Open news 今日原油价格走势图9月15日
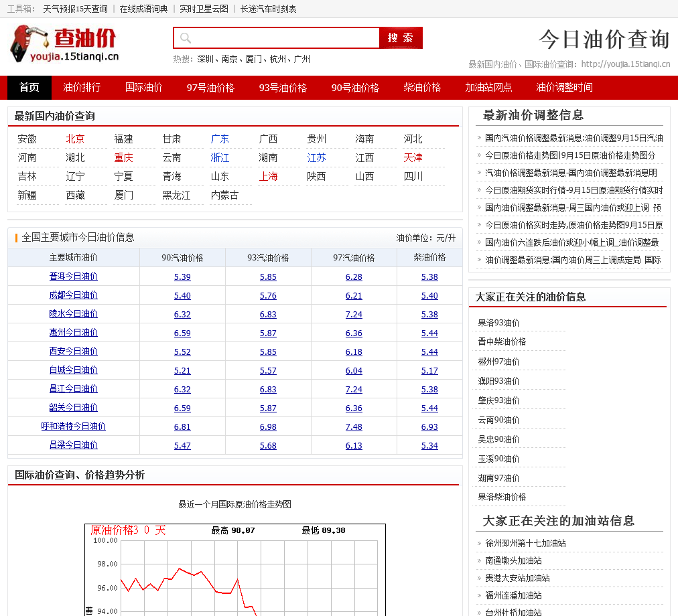The width and height of the screenshot is (678, 616). (570, 155)
